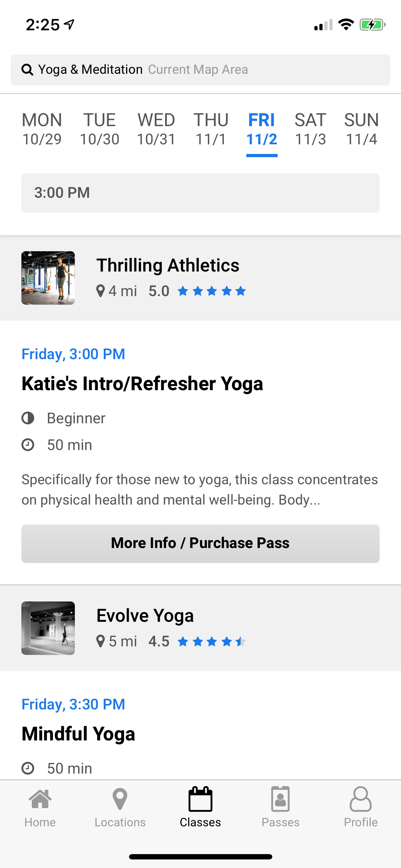Screen dimensions: 401x868
Task: Tap the search magnifier icon
Action: point(27,69)
